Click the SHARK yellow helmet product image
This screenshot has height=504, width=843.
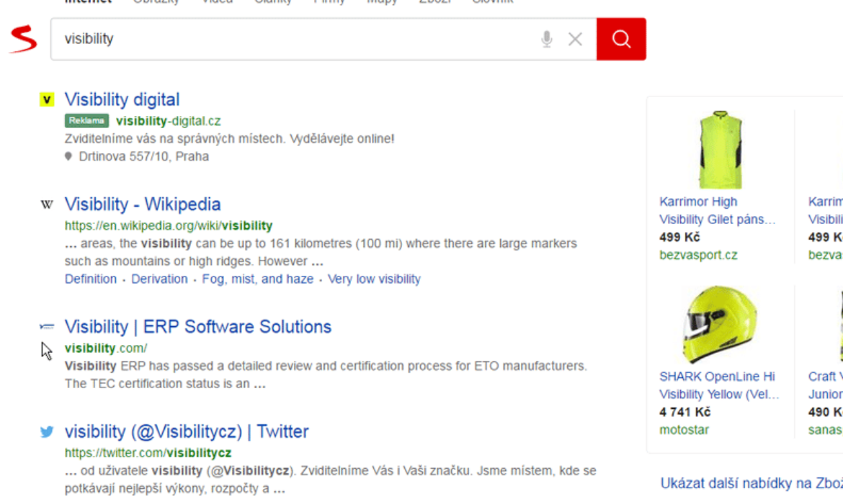719,324
